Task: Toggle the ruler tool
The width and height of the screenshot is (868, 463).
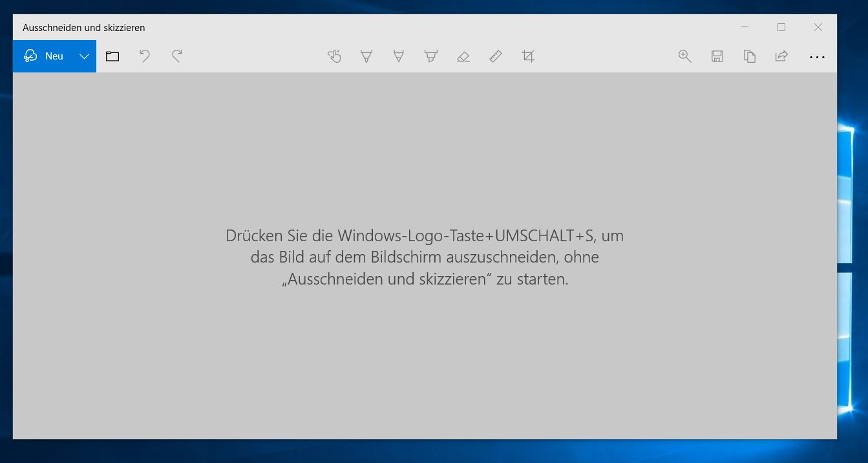Action: [496, 56]
